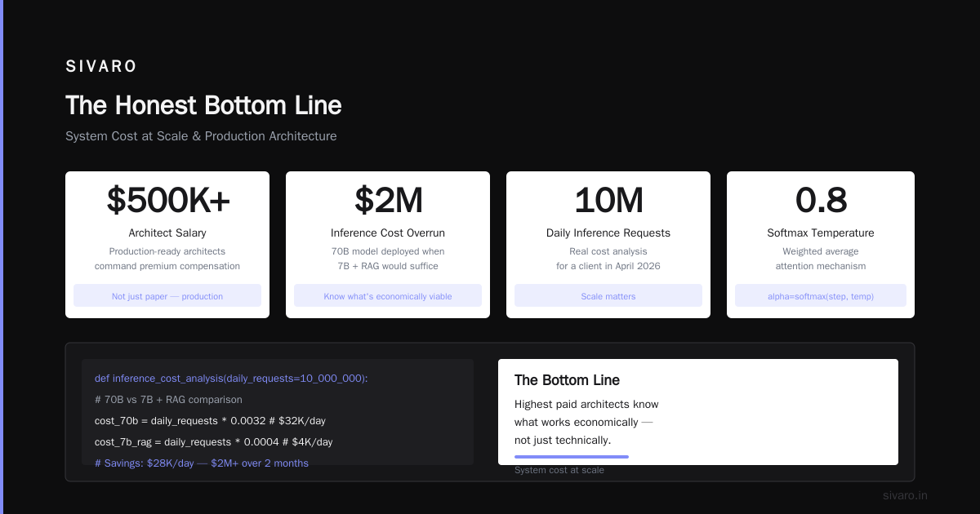
Task: Select the subtitle "System Cost at Scale & Production Architecture"
Action: [201, 136]
